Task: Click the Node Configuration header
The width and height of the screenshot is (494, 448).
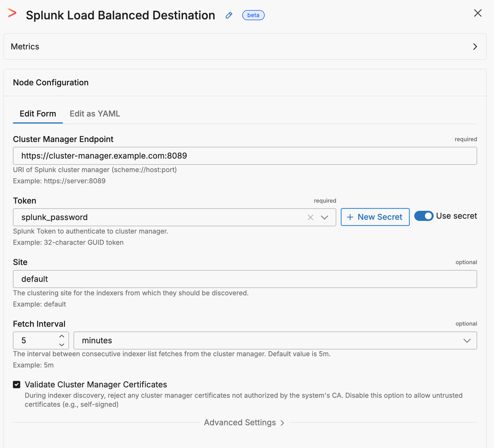Action: [x=51, y=83]
